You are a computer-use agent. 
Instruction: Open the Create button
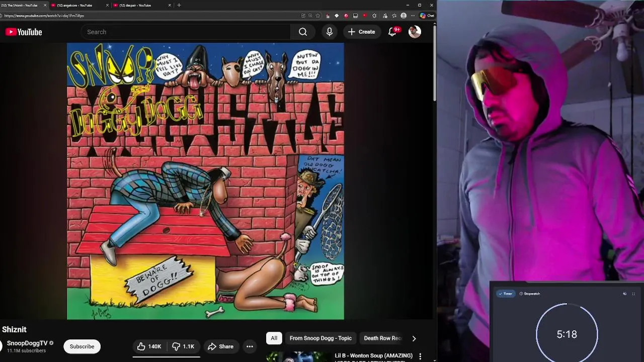point(361,32)
